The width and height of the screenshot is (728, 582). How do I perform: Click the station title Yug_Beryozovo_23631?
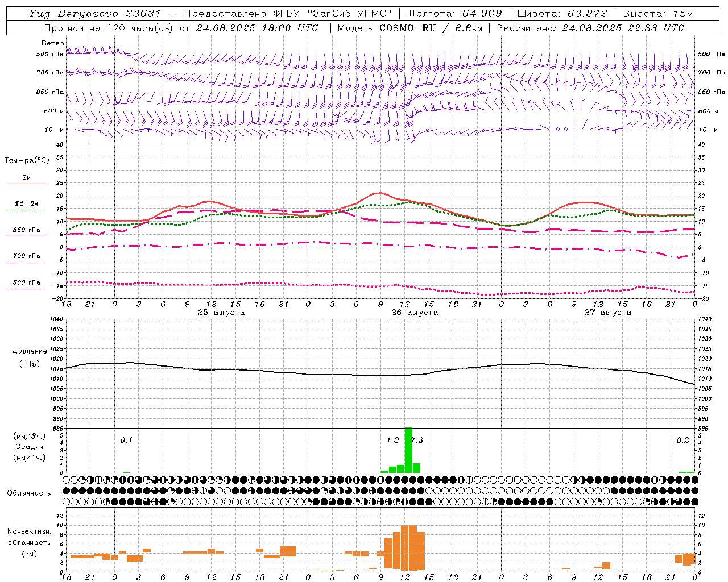point(95,14)
